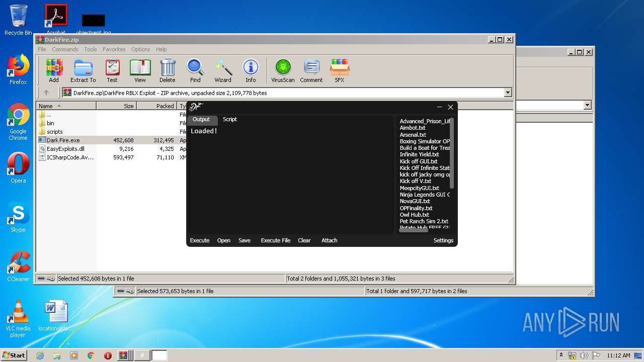Sort files by the Size column header
Screen dimensions: 644x362
click(116, 106)
